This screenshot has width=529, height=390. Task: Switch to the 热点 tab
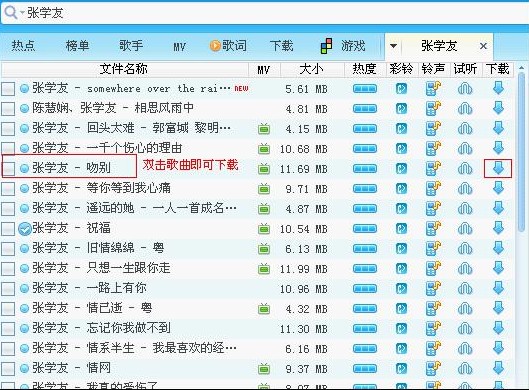coord(23,46)
